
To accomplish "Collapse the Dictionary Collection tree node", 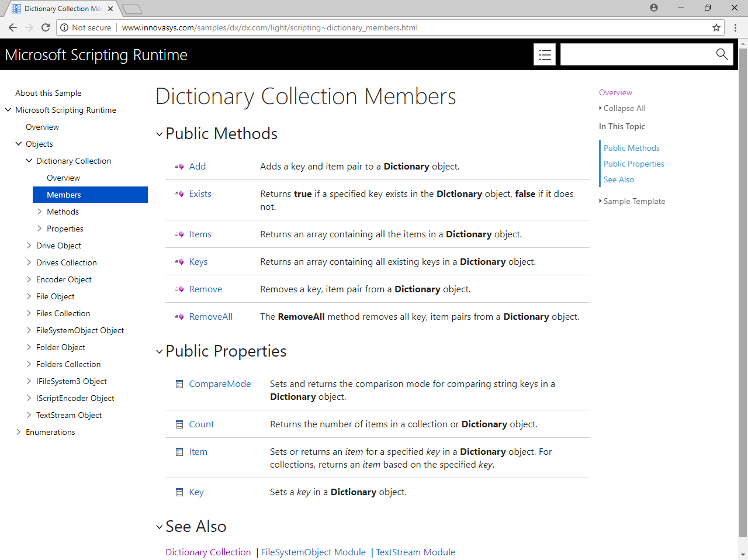I will coord(29,161).
